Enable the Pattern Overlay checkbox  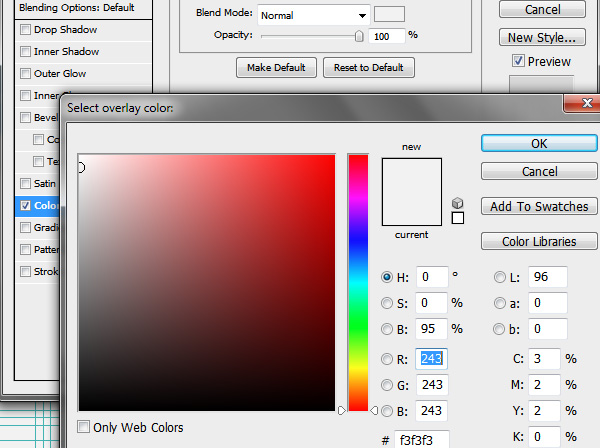click(x=25, y=249)
